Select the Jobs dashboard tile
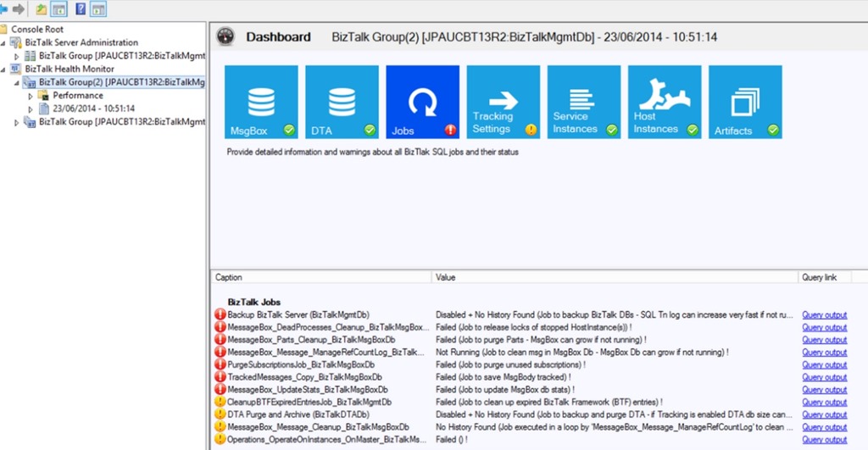This screenshot has height=450, width=868. tap(422, 102)
